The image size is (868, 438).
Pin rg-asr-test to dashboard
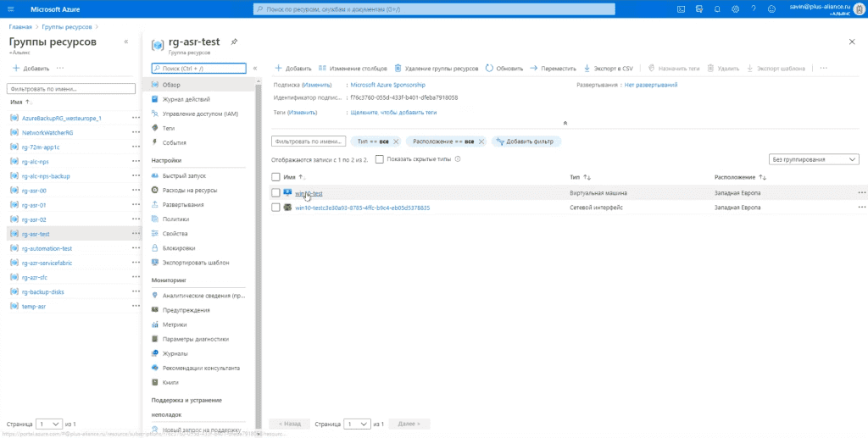(x=234, y=42)
